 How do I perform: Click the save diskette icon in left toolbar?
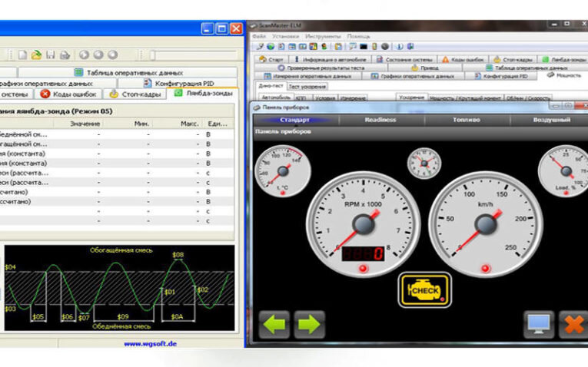tap(51, 55)
